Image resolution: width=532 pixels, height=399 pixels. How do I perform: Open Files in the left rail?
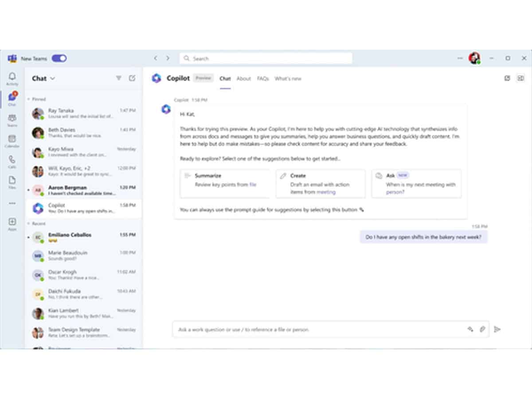pyautogui.click(x=12, y=182)
